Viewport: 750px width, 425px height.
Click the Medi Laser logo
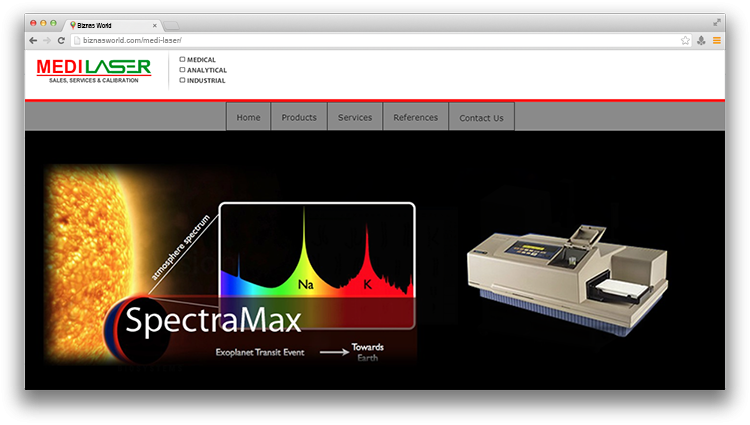pos(94,70)
